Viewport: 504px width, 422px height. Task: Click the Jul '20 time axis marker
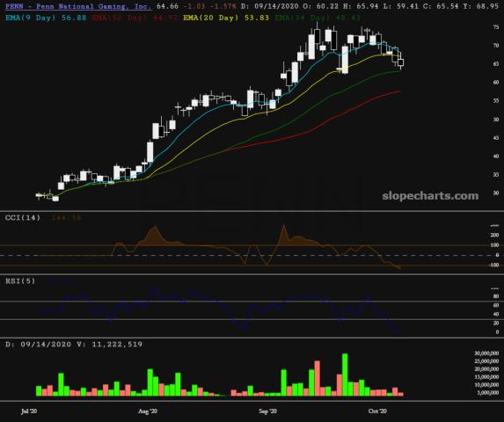(29, 411)
